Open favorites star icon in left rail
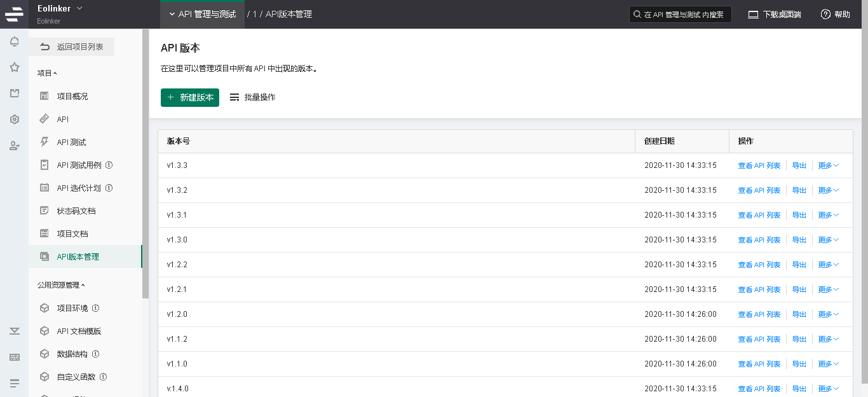 pos(14,67)
